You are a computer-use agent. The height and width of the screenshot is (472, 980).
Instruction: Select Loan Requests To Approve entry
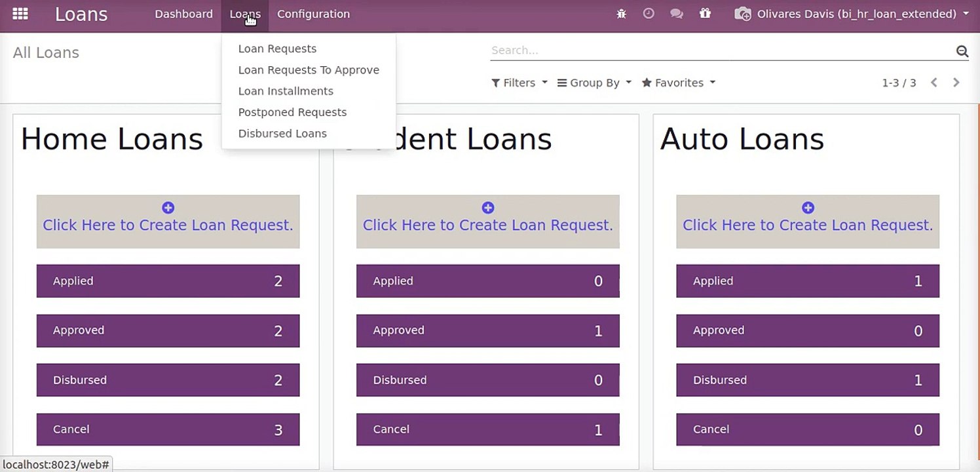point(309,70)
